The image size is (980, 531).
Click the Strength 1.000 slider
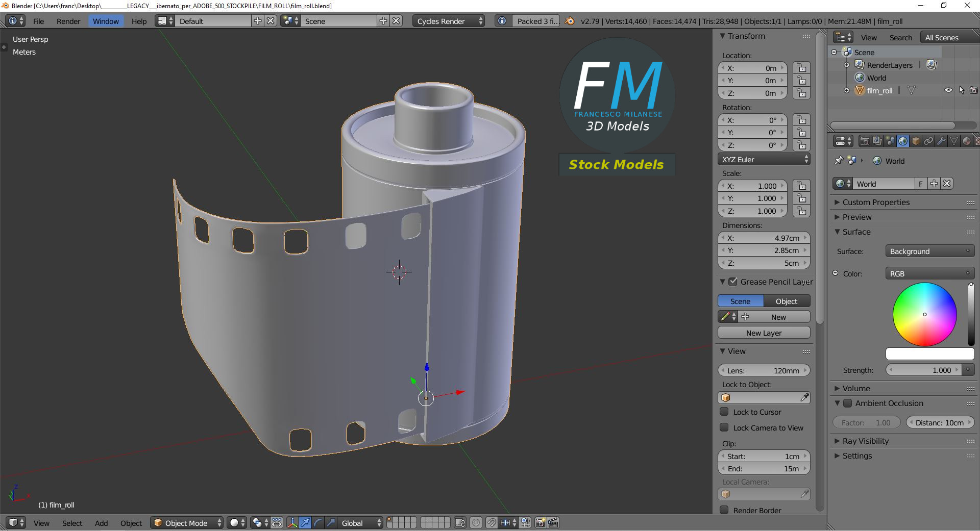(924, 370)
